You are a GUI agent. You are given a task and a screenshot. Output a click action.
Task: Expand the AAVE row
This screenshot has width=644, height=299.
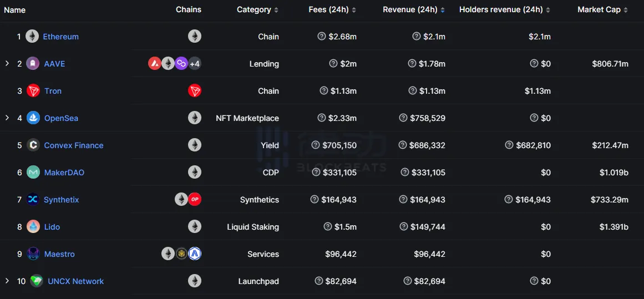tap(7, 64)
